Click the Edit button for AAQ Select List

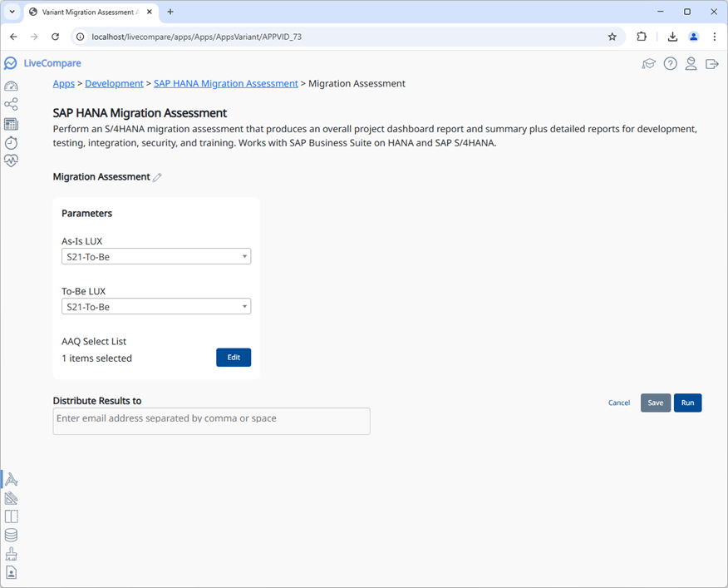[234, 358]
